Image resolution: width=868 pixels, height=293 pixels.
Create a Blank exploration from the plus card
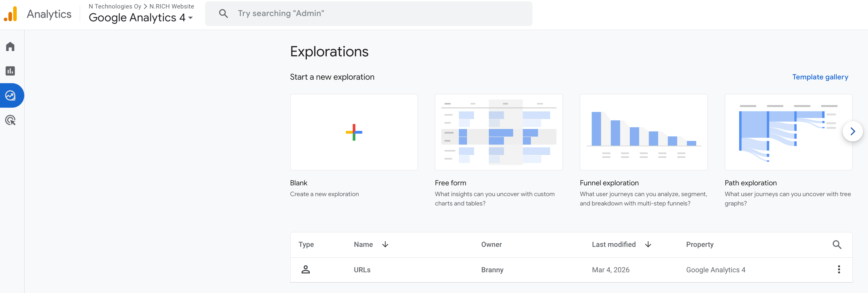point(354,132)
